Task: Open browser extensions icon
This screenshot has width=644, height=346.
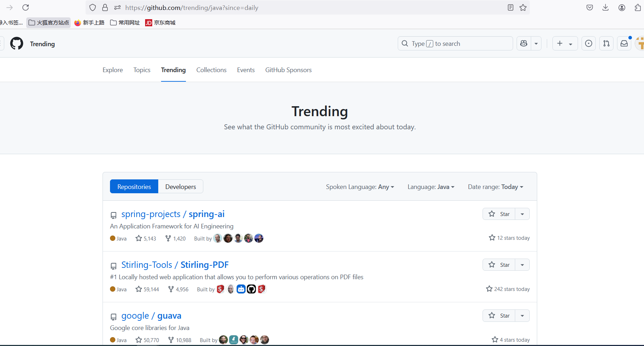Action: (x=638, y=7)
